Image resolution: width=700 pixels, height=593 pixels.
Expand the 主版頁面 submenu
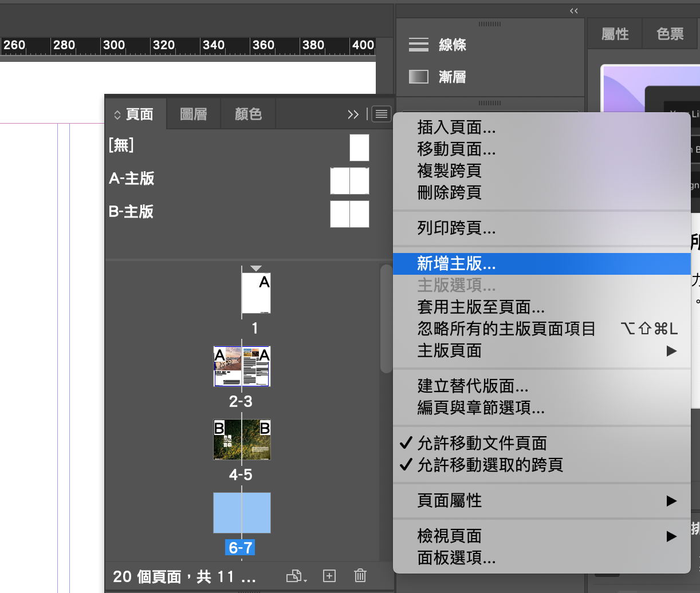[671, 350]
